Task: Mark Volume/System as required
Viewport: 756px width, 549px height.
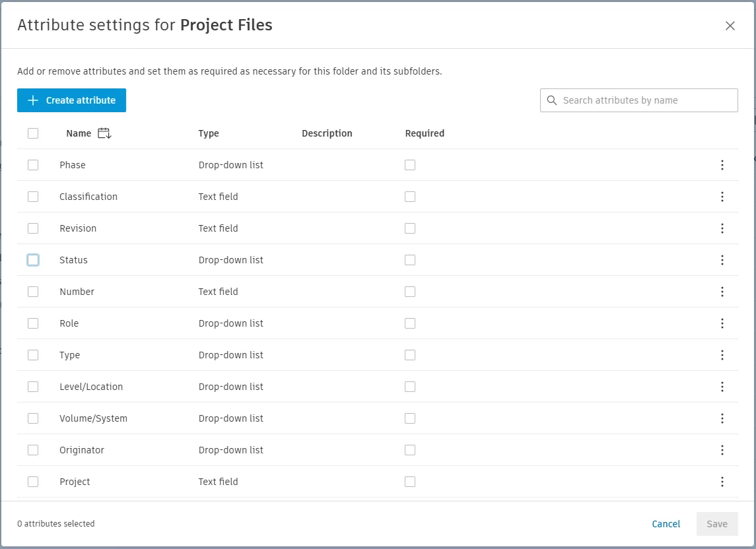Action: tap(410, 418)
